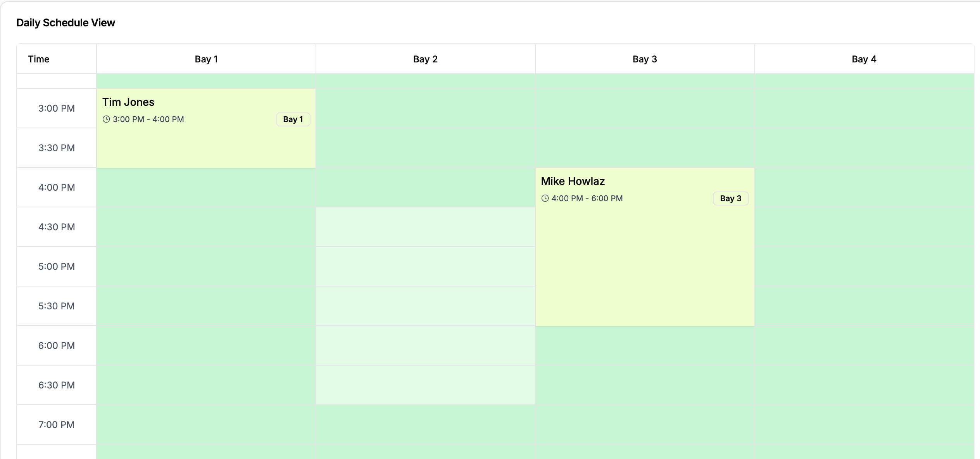
Task: Select Bay 4 slot at 5:30 PM
Action: pyautogui.click(x=864, y=306)
